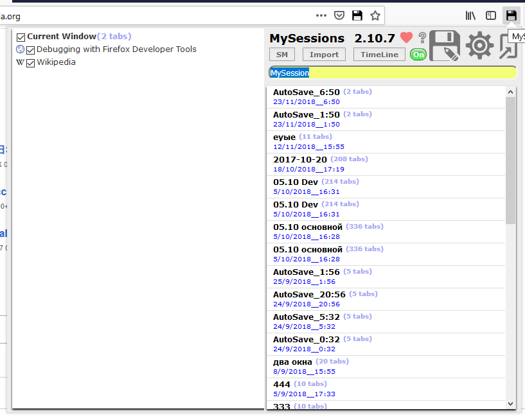Uncheck the Current Window checkbox

point(21,37)
